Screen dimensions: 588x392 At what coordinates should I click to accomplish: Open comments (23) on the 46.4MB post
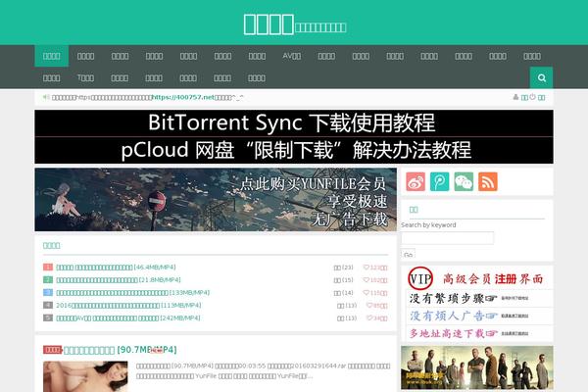(344, 268)
